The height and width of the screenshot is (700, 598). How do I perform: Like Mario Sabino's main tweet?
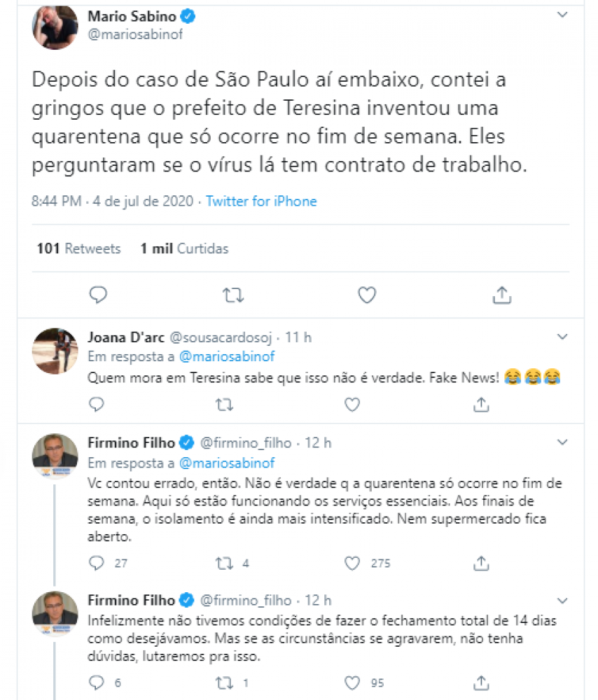click(x=367, y=295)
